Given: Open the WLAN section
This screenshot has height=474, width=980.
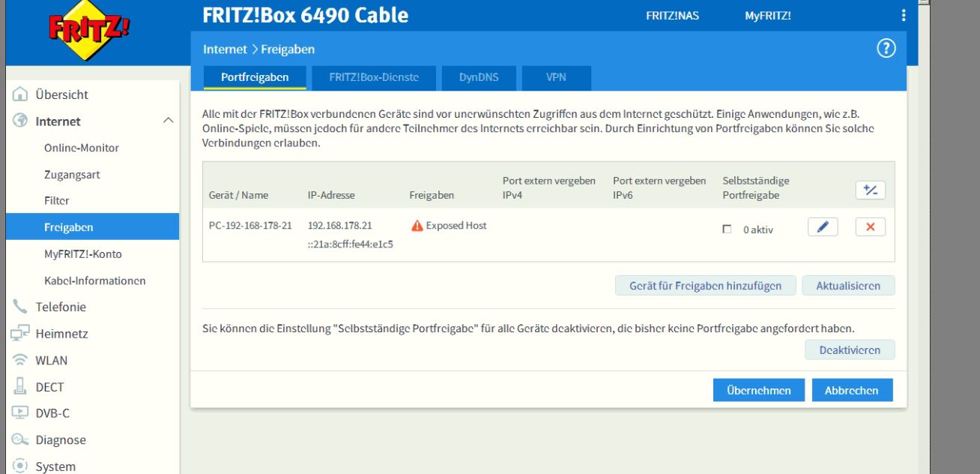Looking at the screenshot, I should [x=51, y=360].
